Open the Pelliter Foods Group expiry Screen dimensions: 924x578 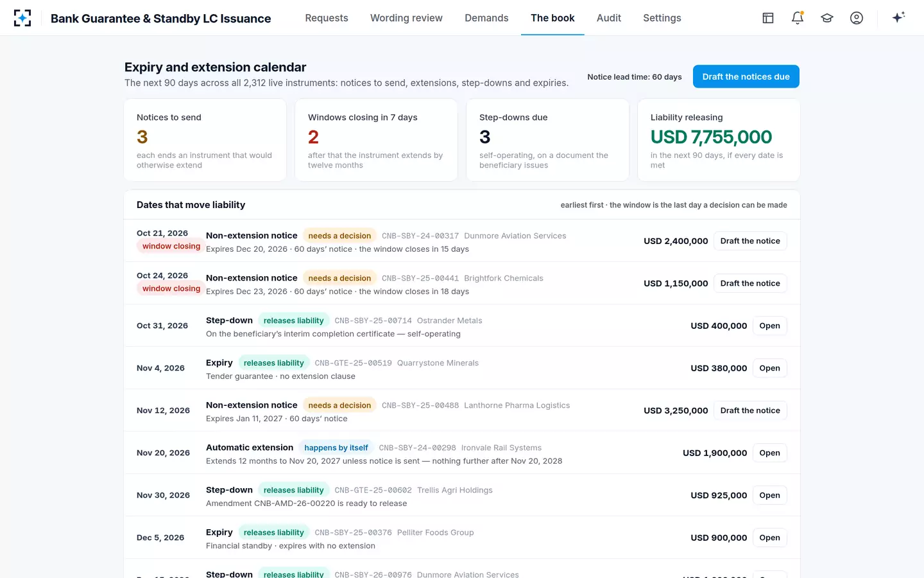point(769,538)
